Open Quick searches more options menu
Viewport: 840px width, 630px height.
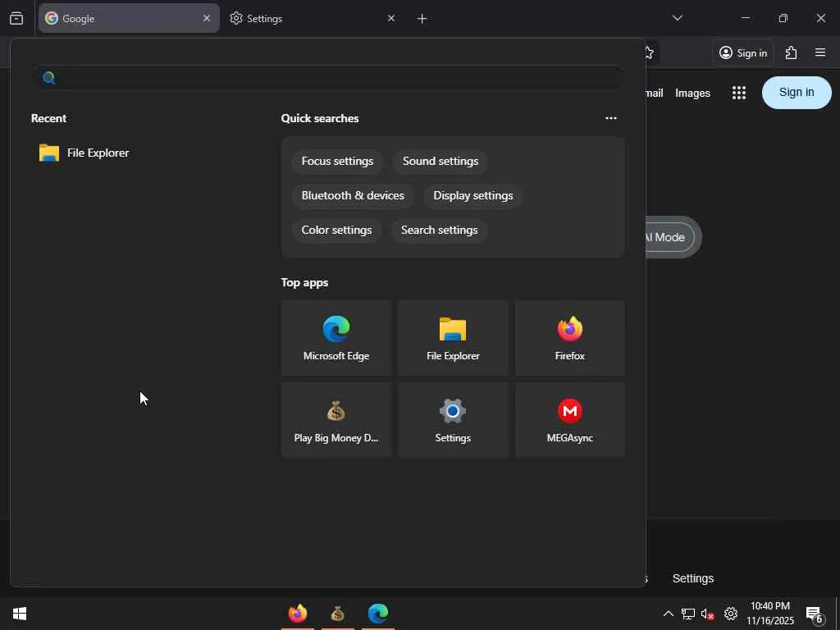click(x=610, y=118)
